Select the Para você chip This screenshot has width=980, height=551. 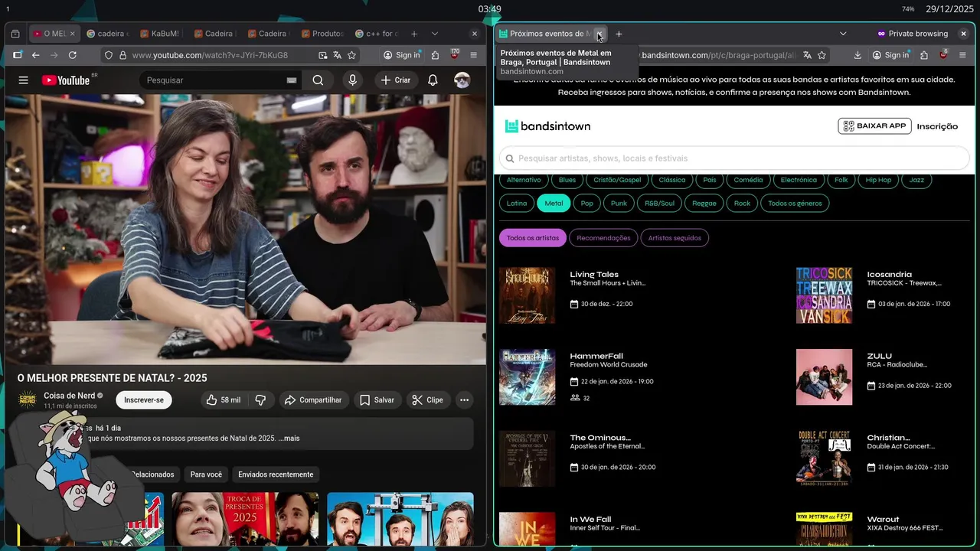[x=206, y=474]
